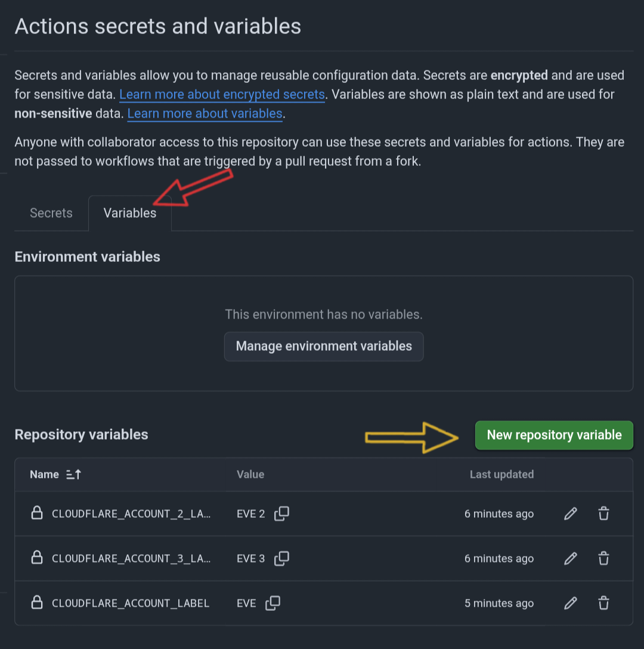Image resolution: width=644 pixels, height=649 pixels.
Task: Click the EVE 3 value text
Action: point(251,559)
